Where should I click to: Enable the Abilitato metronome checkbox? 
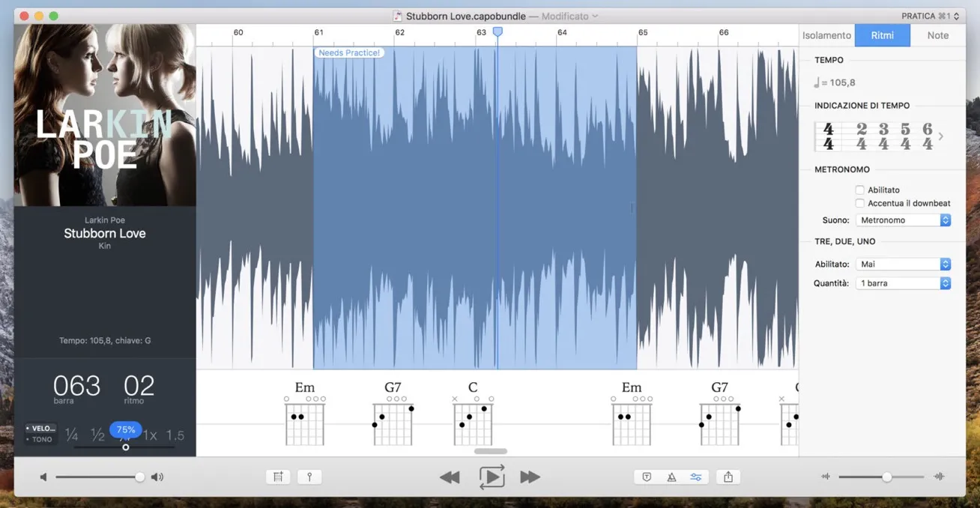[x=859, y=190]
